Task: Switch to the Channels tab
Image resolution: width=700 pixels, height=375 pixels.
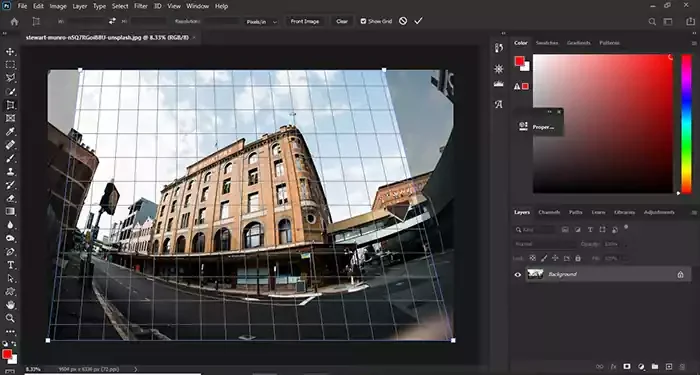Action: (x=549, y=212)
